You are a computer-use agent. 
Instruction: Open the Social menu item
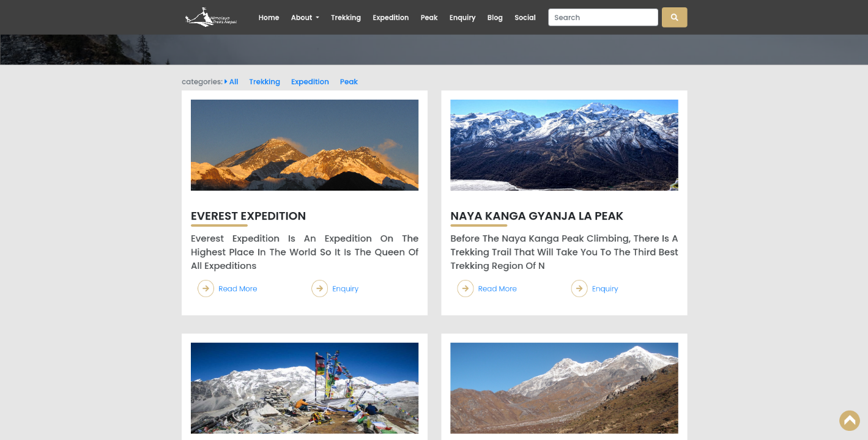525,18
